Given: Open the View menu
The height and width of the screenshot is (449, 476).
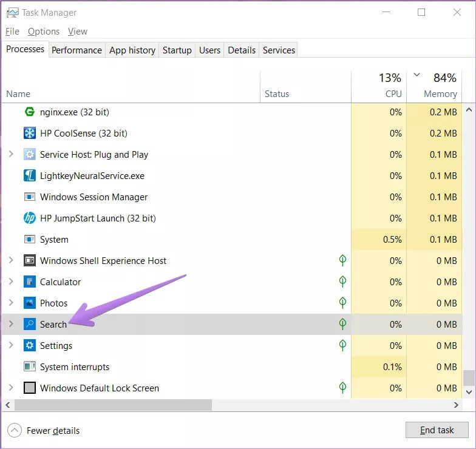Looking at the screenshot, I should [78, 32].
